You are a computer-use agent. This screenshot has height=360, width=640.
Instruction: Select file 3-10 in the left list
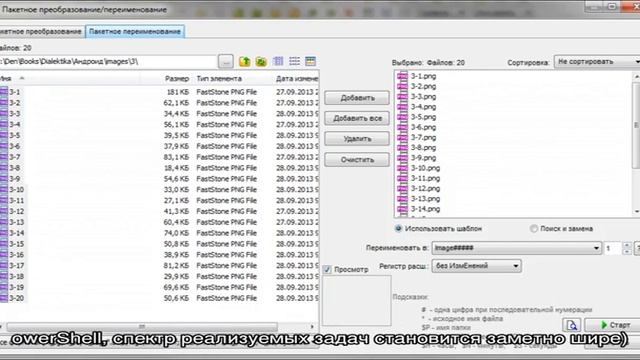point(16,189)
